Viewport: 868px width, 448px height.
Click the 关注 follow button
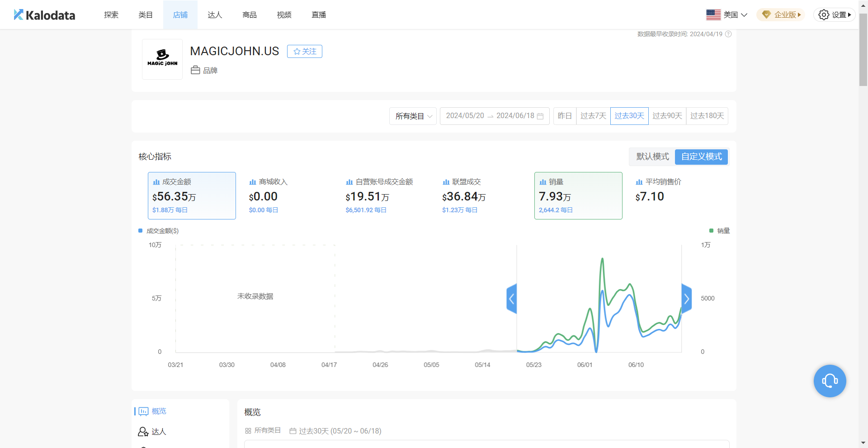305,52
